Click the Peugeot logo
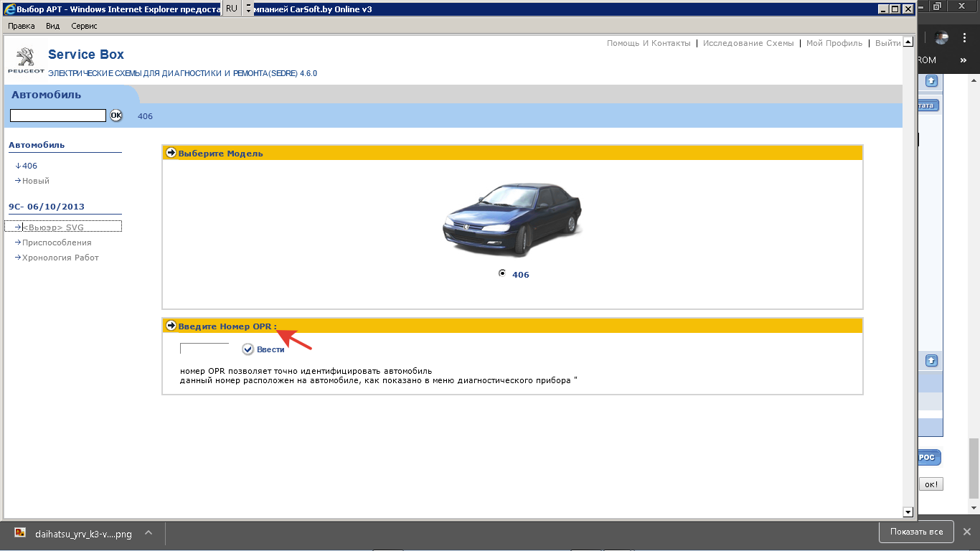 point(26,60)
